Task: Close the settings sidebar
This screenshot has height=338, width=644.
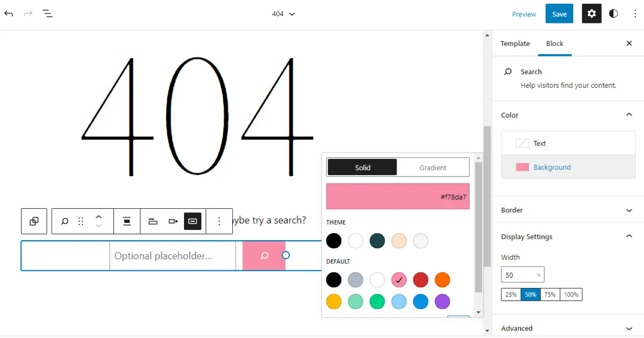Action: pyautogui.click(x=629, y=43)
